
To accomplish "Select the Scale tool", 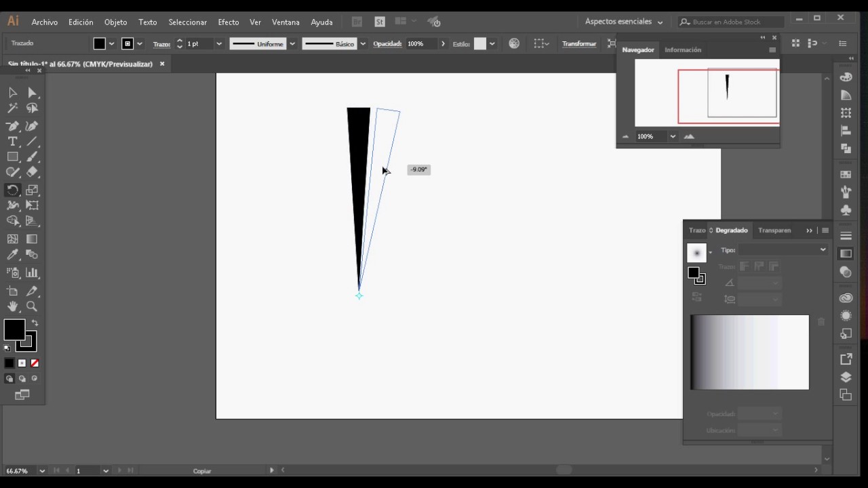I will (x=33, y=190).
